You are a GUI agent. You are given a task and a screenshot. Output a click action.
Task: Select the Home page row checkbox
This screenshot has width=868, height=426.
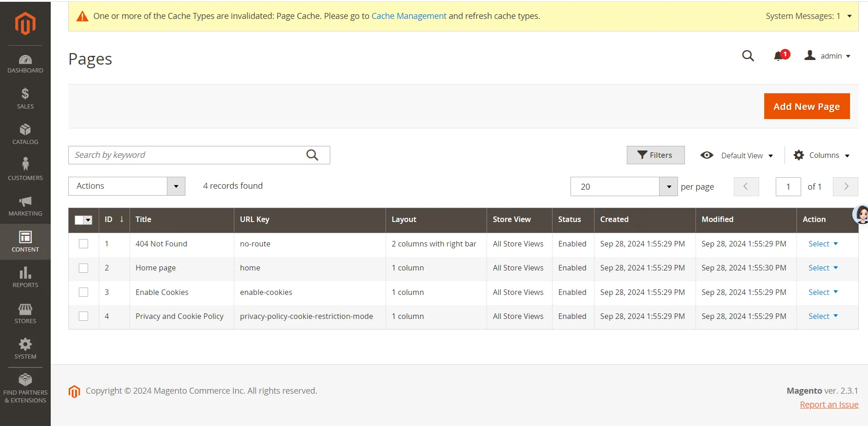point(83,268)
